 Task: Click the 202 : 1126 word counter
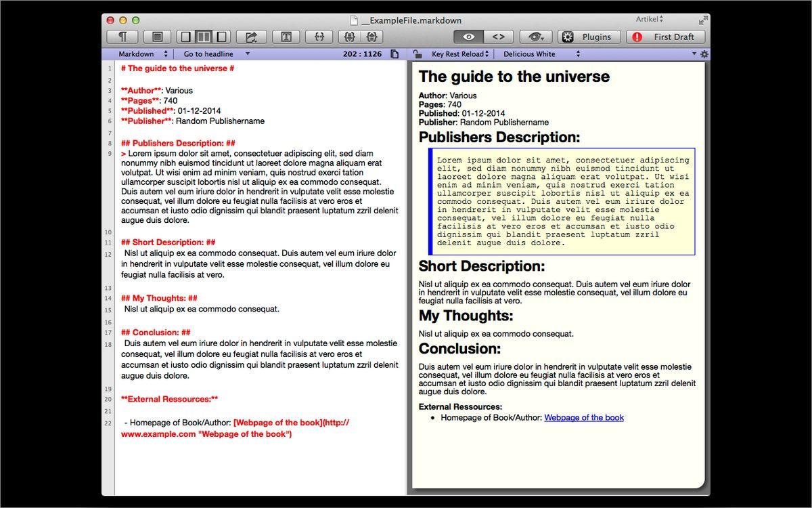pyautogui.click(x=362, y=54)
